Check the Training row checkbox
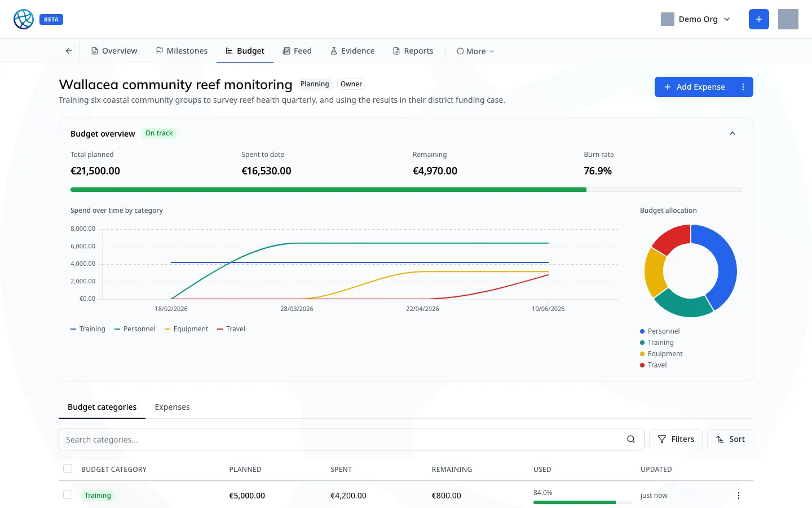This screenshot has height=508, width=812. (68, 494)
